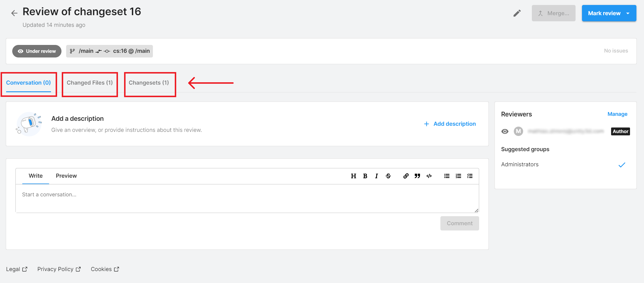
Task: Open the Mark review dropdown arrow
Action: [628, 13]
